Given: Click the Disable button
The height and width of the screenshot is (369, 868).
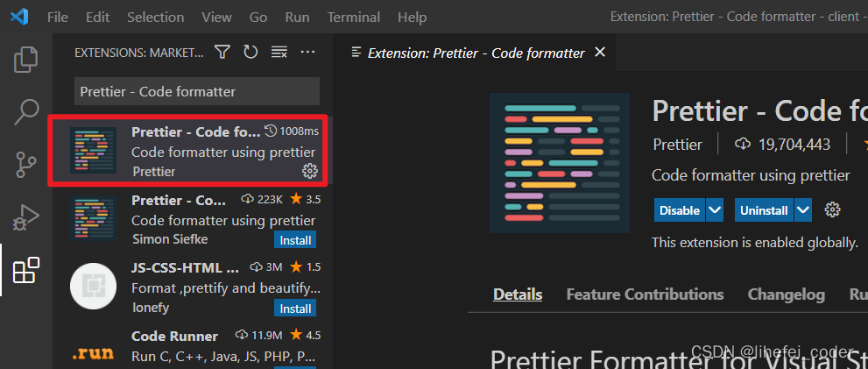Looking at the screenshot, I should [x=680, y=210].
